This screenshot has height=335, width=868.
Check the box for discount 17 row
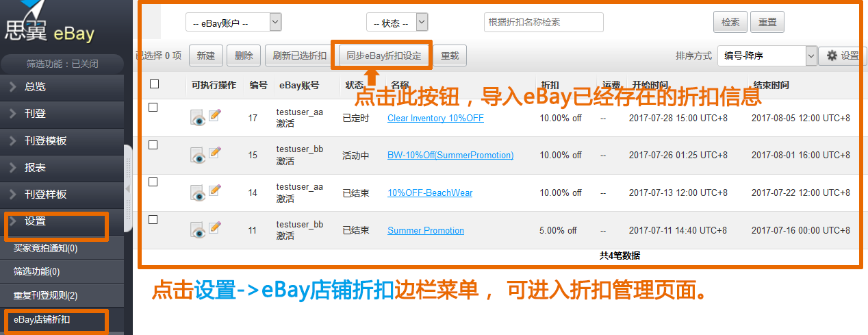click(153, 108)
